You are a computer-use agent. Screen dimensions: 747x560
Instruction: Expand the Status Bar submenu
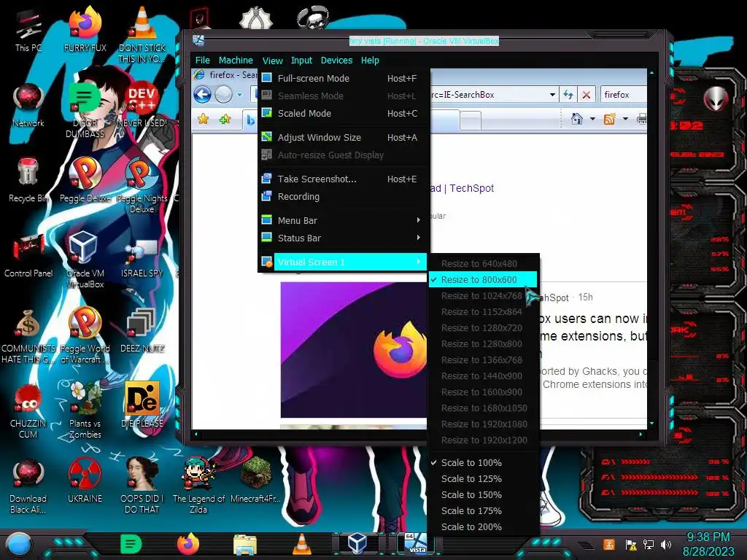343,238
